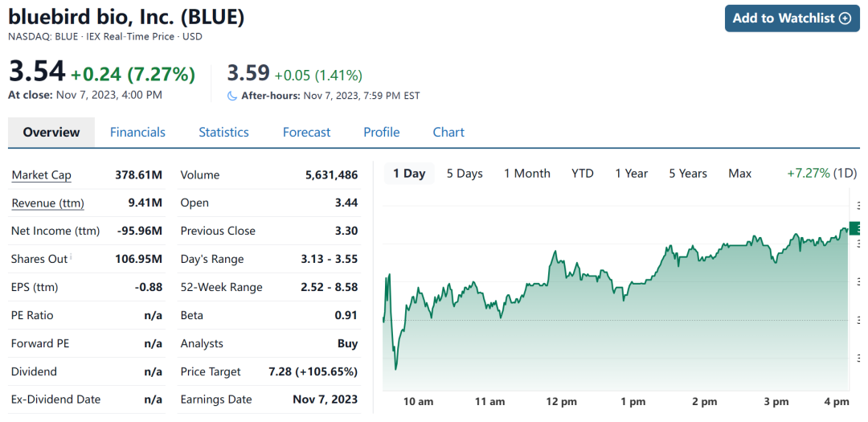
Task: Click the Market Cap link
Action: (41, 175)
